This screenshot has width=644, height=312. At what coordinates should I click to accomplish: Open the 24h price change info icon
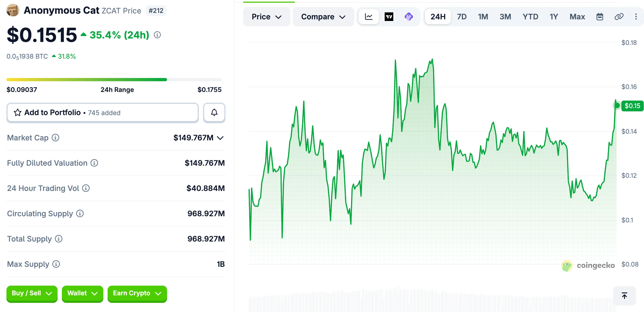point(157,35)
